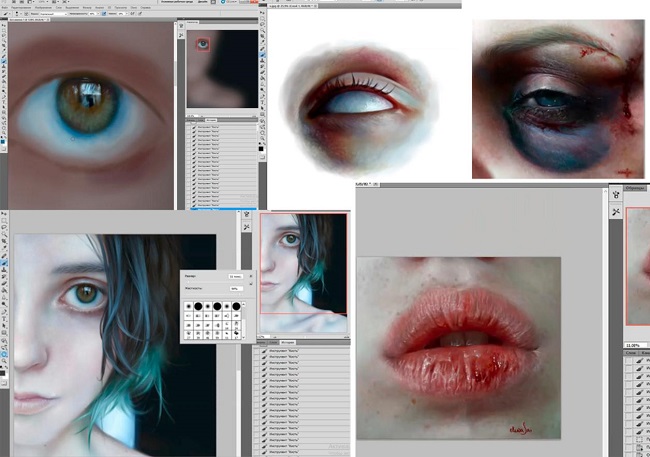Click the red view box in the eye close-up navigator
Screen dimensions: 650x457
[x=203, y=44]
